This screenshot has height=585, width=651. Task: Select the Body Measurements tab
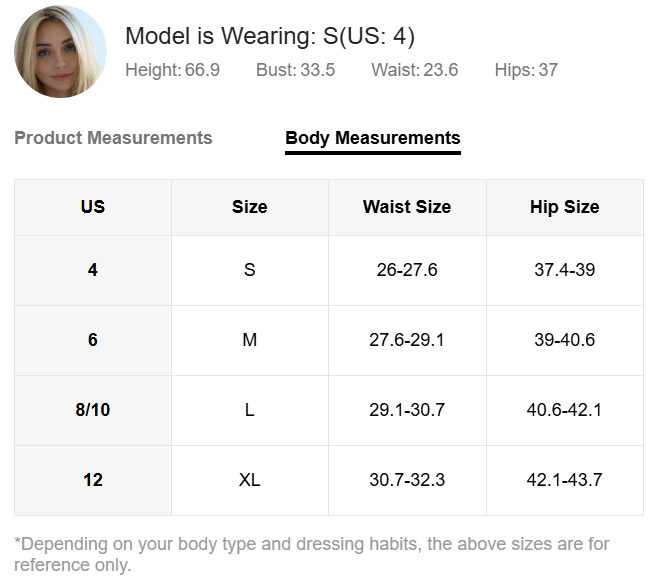click(373, 139)
